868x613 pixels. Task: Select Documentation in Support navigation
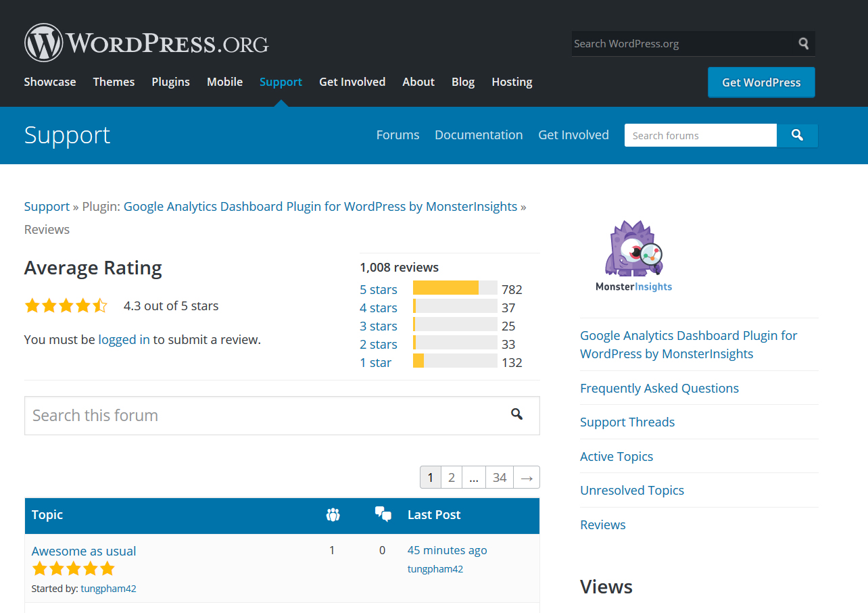pos(478,135)
